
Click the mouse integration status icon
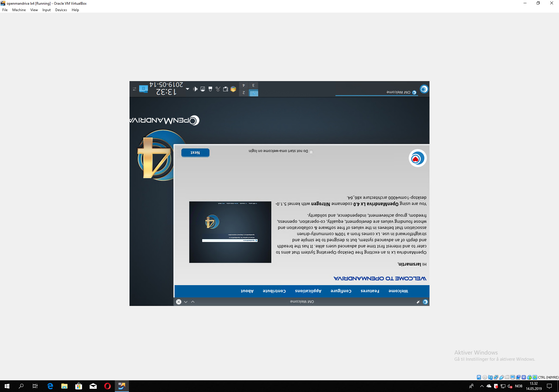pos(529,377)
